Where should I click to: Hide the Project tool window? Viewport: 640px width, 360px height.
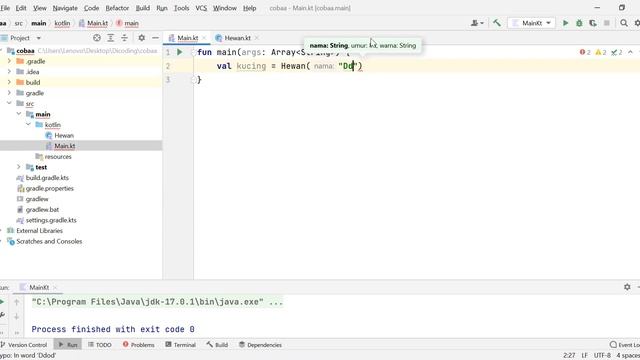coord(156,38)
